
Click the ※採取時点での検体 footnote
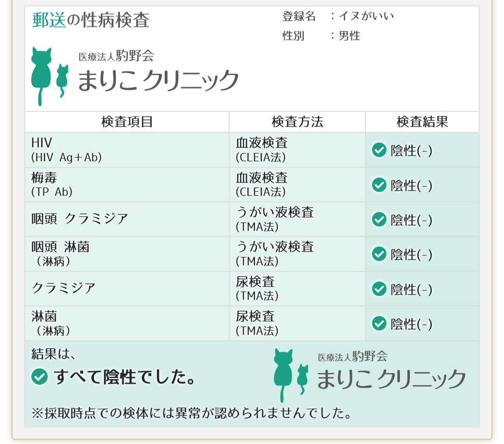(x=192, y=413)
